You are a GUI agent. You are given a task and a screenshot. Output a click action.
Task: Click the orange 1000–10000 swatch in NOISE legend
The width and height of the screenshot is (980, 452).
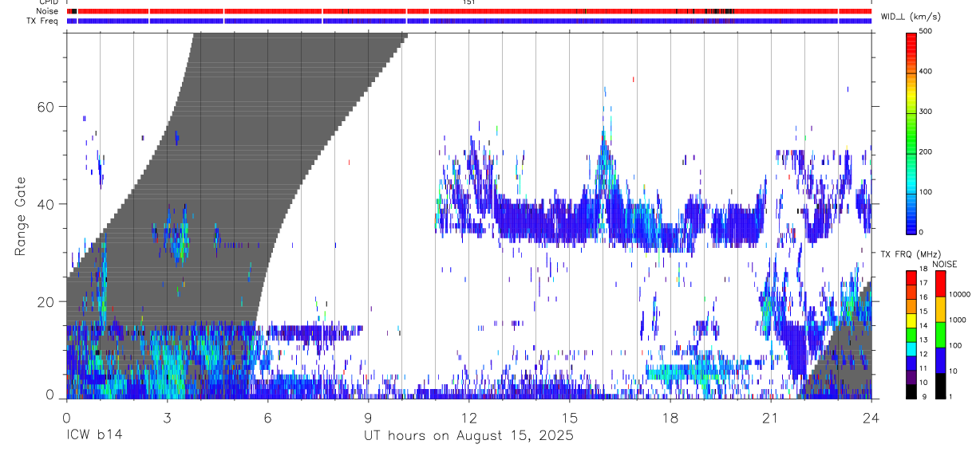[941, 308]
